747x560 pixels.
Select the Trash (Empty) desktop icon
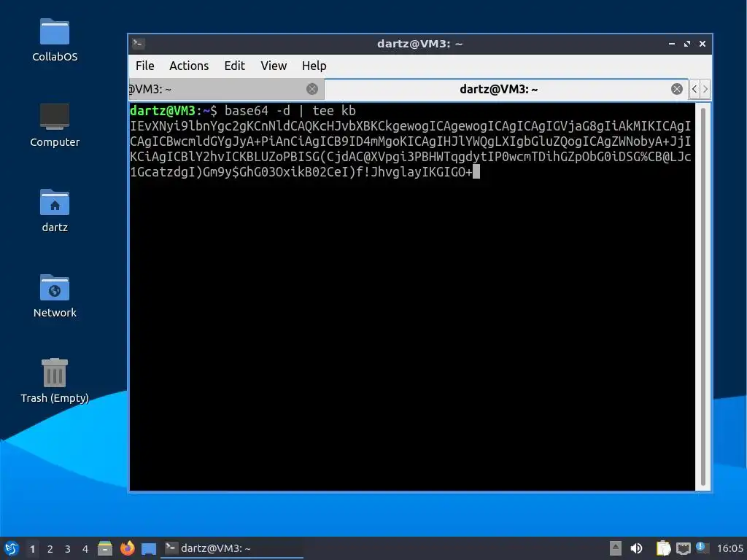point(55,381)
